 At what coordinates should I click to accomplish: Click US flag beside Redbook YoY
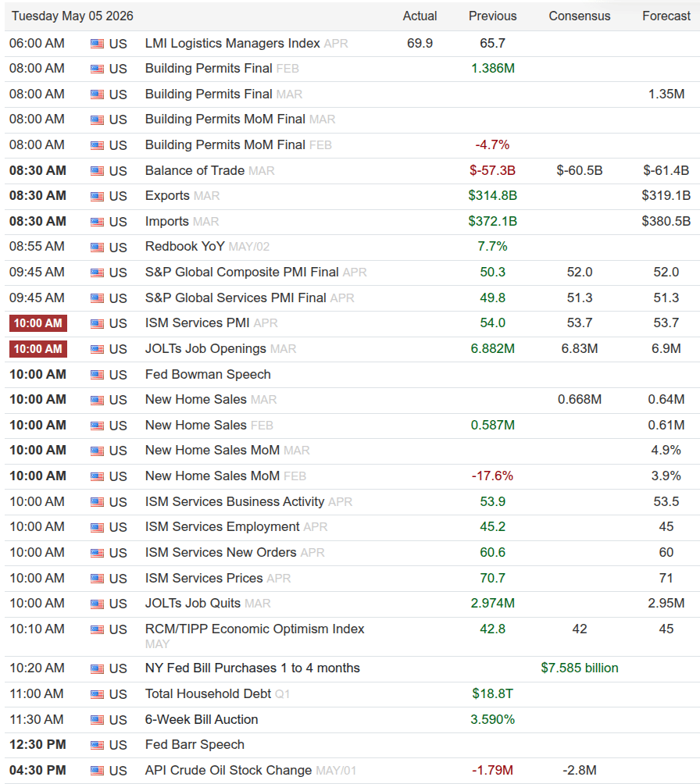click(x=97, y=248)
